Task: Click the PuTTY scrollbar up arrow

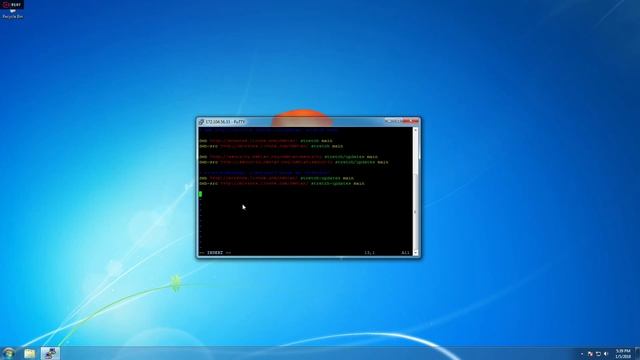Action: point(416,130)
